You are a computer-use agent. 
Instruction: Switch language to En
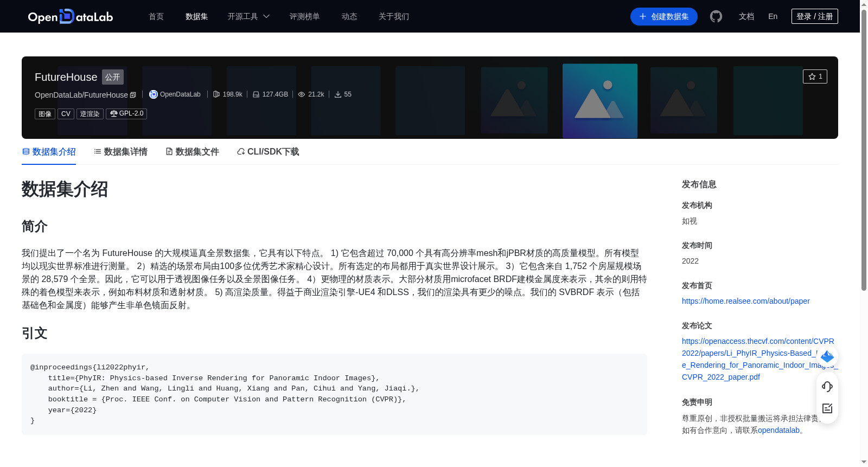tap(773, 16)
